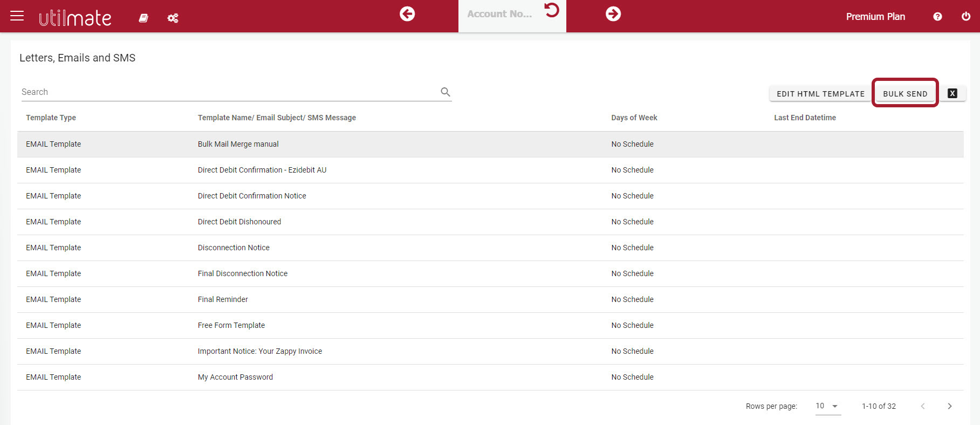Viewport: 980px width, 425px height.
Task: Click the search magnifier icon
Action: [x=446, y=92]
